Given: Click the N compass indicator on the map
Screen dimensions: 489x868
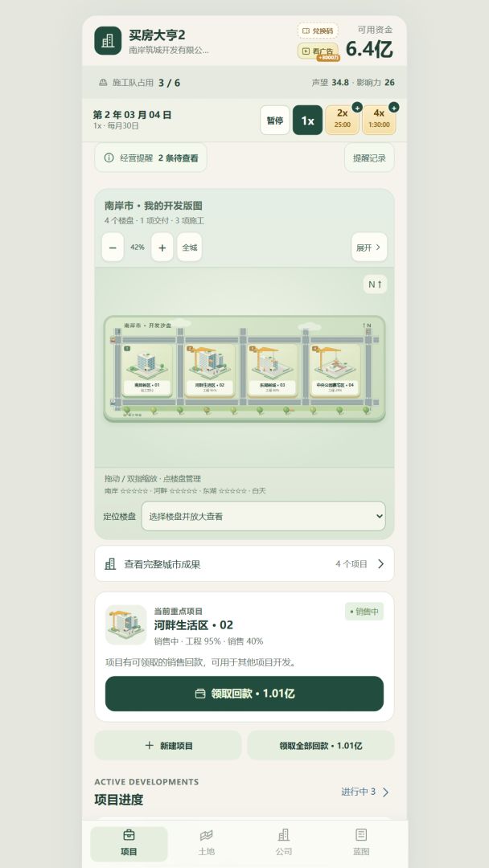Looking at the screenshot, I should click(375, 284).
